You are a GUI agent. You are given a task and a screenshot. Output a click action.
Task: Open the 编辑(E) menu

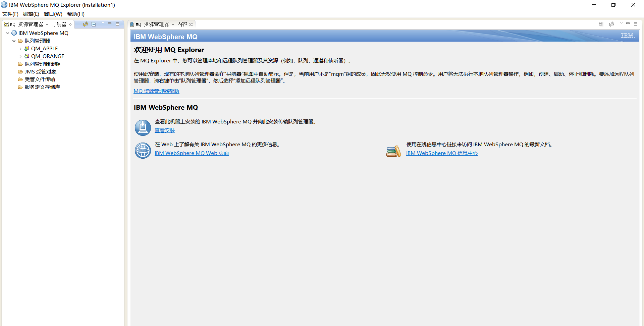click(31, 14)
